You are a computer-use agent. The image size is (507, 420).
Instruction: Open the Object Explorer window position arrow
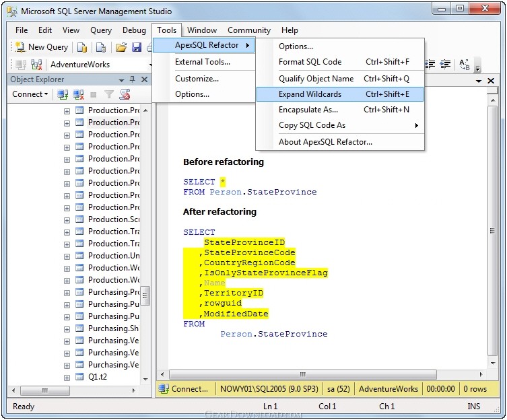pos(122,80)
